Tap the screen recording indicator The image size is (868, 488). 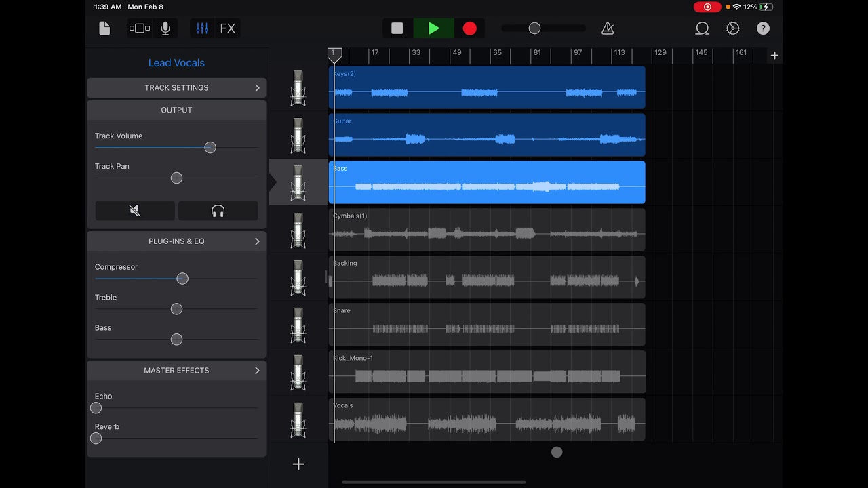point(707,7)
